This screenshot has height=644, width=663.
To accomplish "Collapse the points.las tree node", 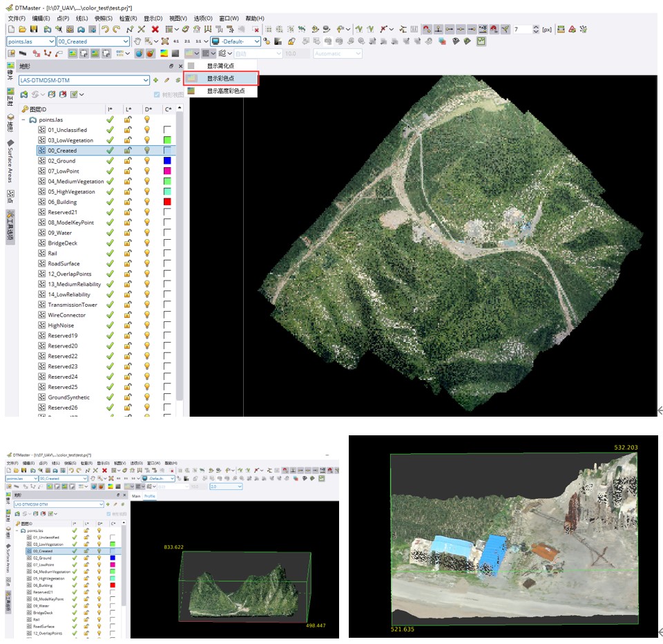I will 23,120.
